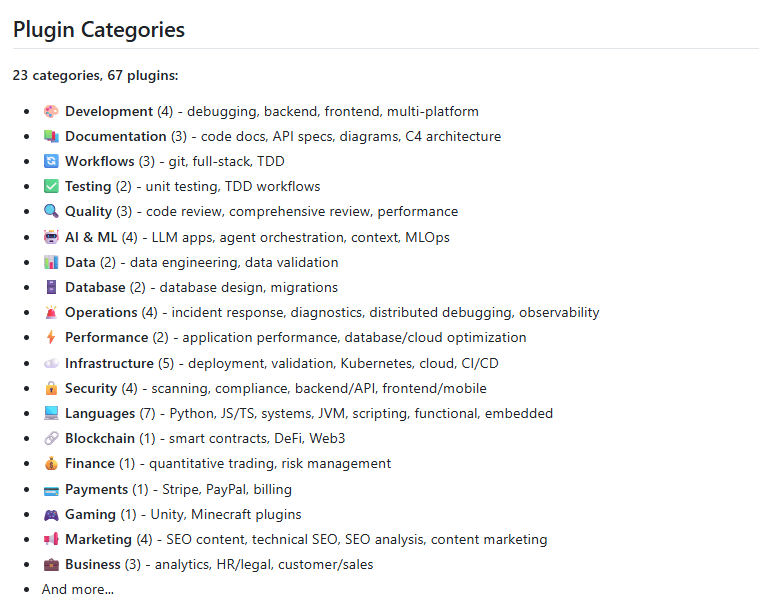
Task: Click the 'And more...' text
Action: tap(78, 589)
